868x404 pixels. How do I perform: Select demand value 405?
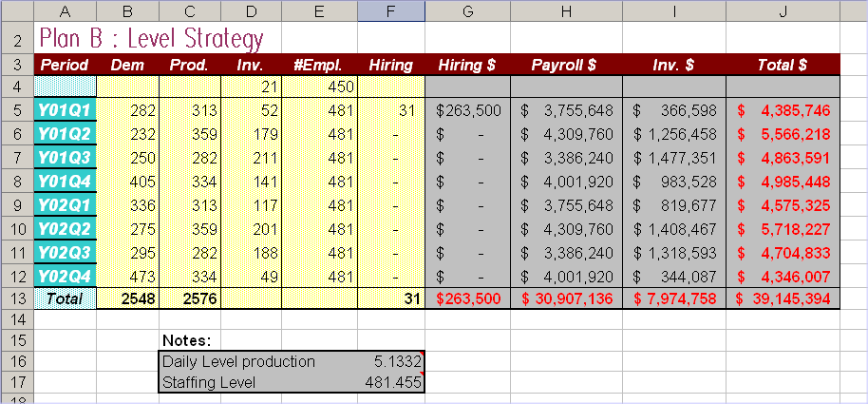coord(127,182)
